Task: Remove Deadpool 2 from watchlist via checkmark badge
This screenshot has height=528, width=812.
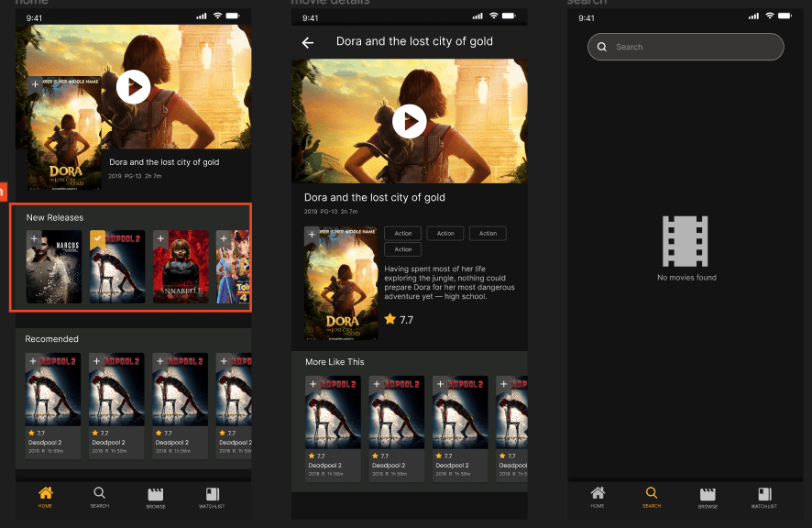Action: (97, 238)
